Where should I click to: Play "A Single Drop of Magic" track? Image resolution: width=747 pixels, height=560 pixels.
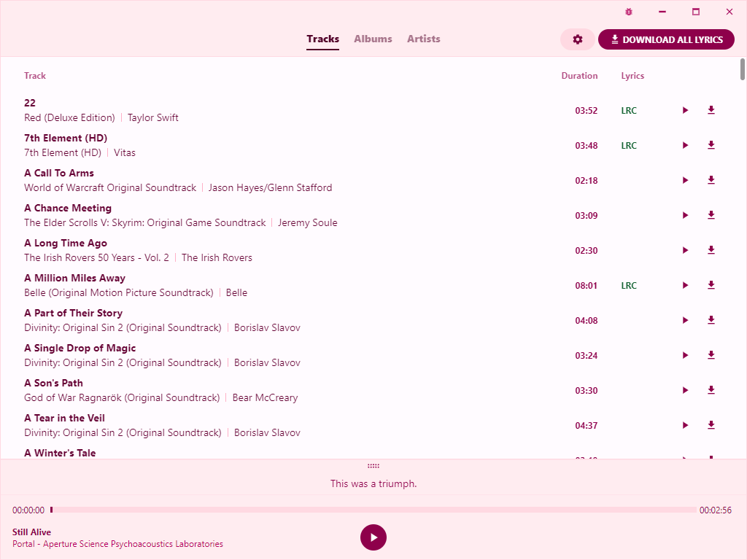685,355
